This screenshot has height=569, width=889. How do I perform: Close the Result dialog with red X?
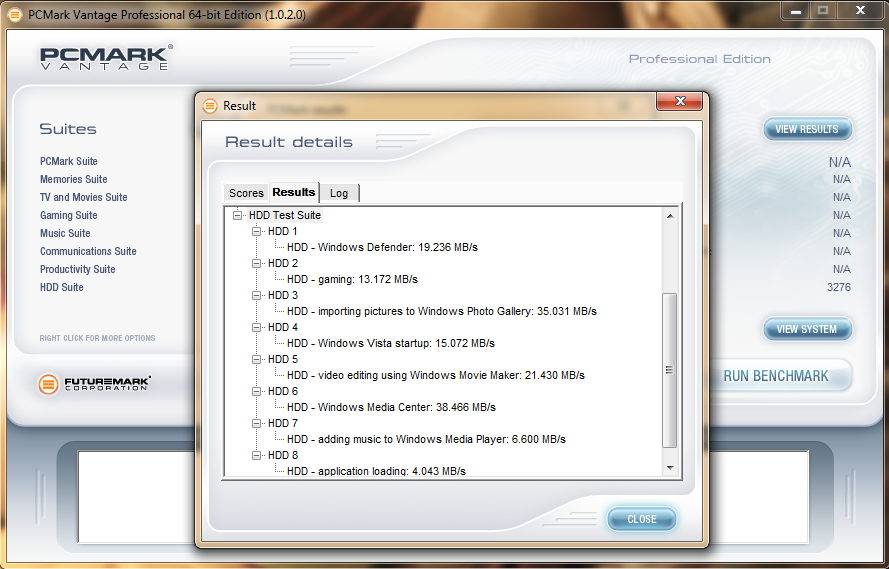pos(680,101)
